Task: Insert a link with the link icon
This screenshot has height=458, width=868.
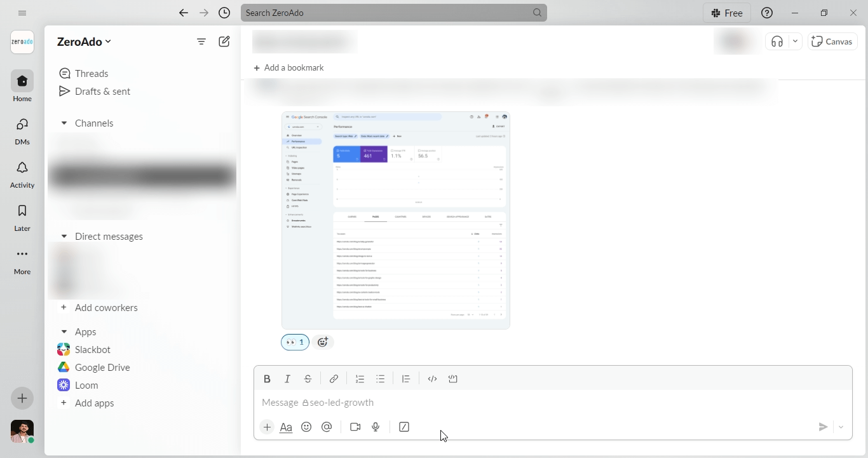Action: pos(334,378)
